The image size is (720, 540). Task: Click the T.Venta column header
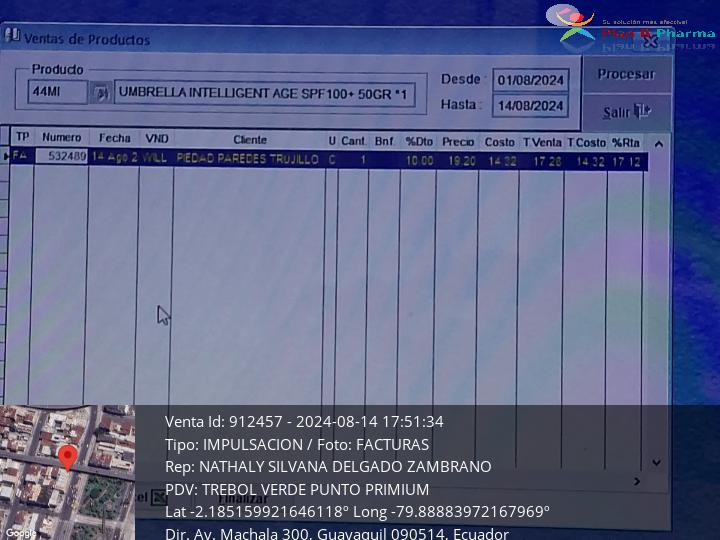[x=542, y=143]
